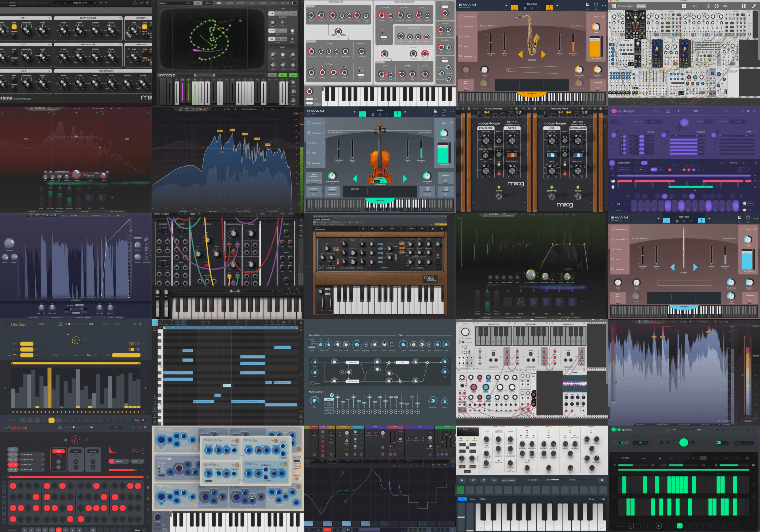Screen dimensions: 760x532
Task: Expand Expressivity in SWAM Violin sidebar
Action: [316, 123]
